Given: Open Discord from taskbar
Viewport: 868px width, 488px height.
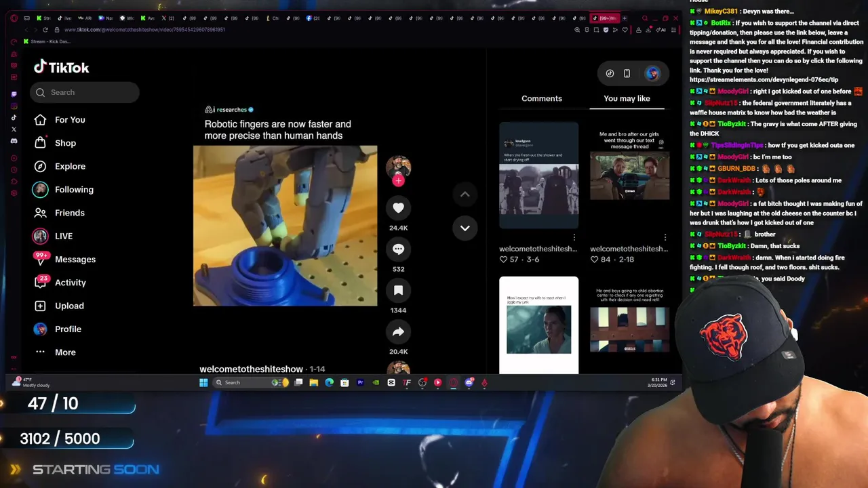Looking at the screenshot, I should tap(469, 383).
